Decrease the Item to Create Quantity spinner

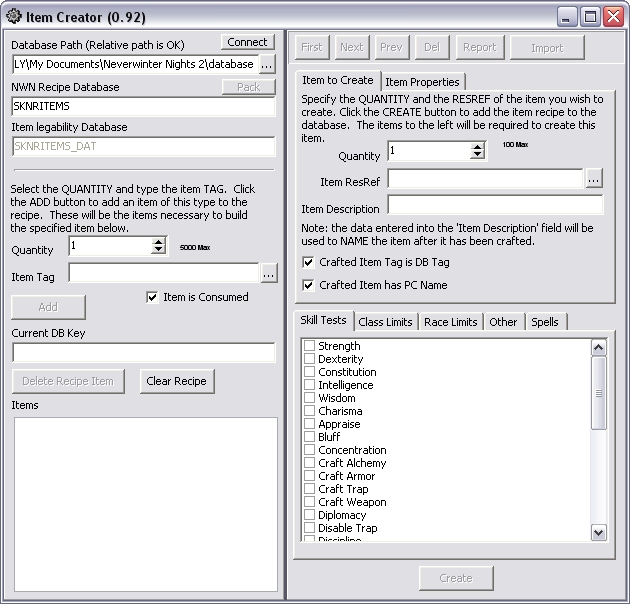click(x=477, y=155)
